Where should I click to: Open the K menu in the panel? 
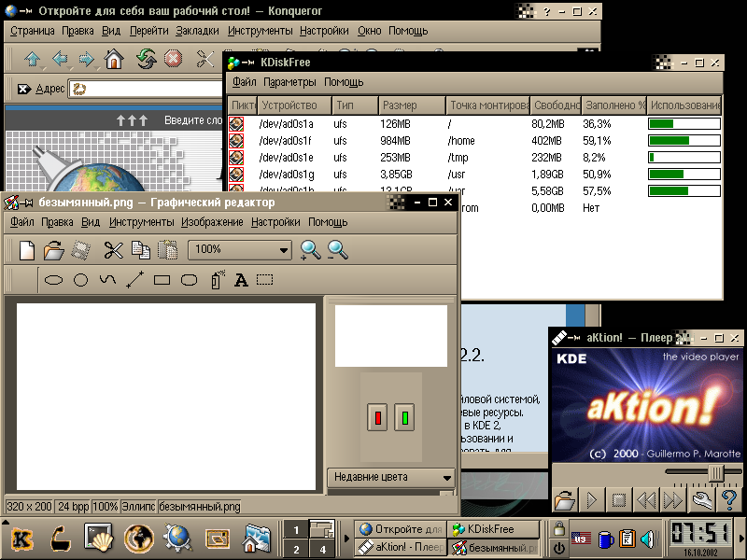pos(21,539)
